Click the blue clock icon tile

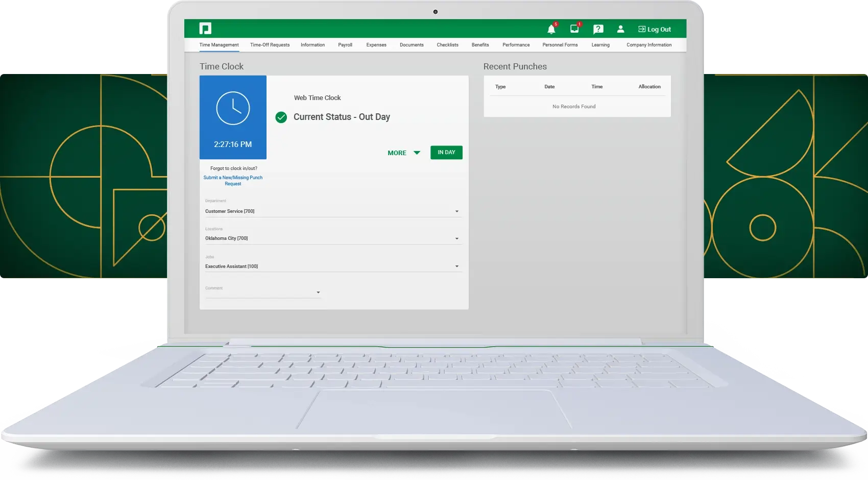233,117
